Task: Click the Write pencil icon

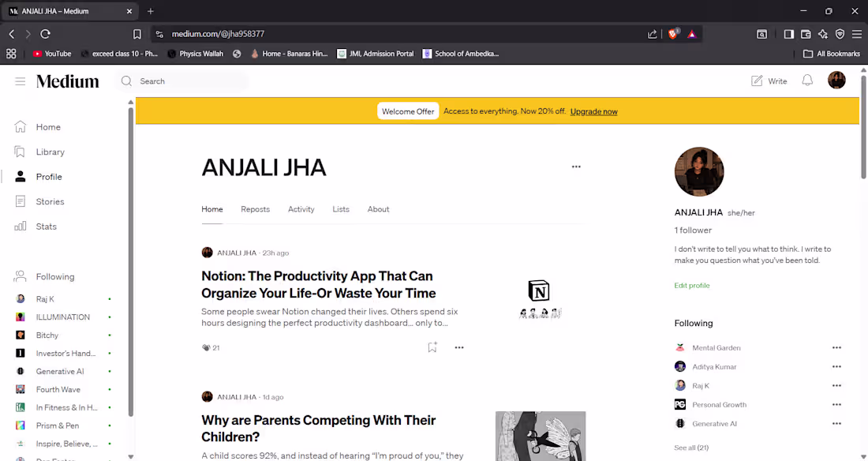Action: [757, 81]
